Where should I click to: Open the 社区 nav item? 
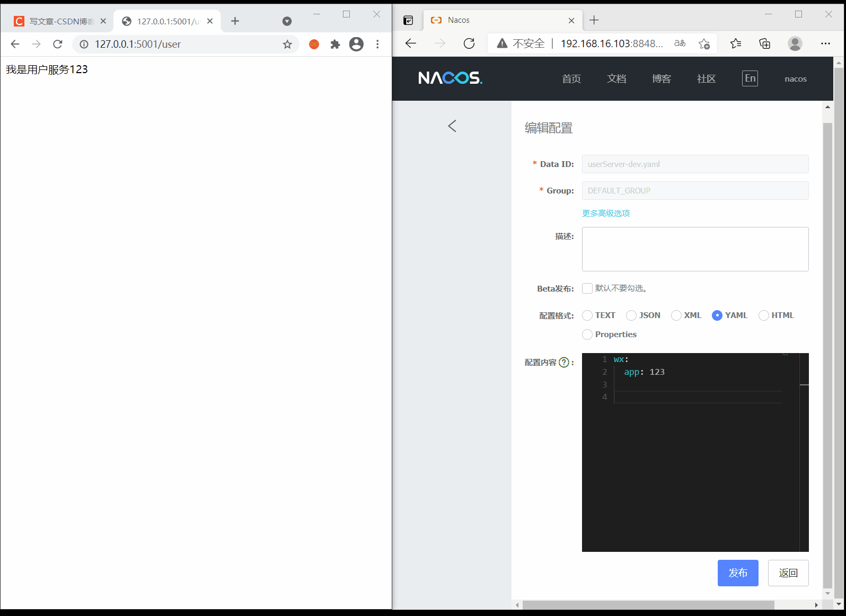click(706, 78)
